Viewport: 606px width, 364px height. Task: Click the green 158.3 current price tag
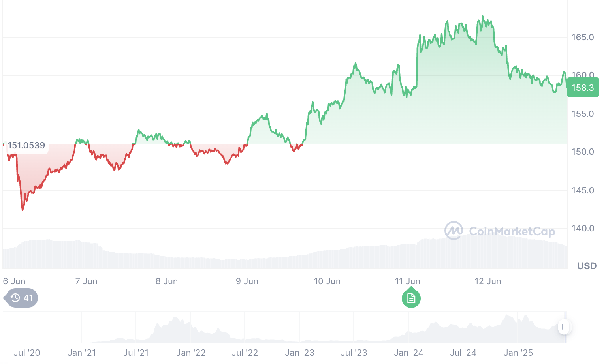[583, 88]
